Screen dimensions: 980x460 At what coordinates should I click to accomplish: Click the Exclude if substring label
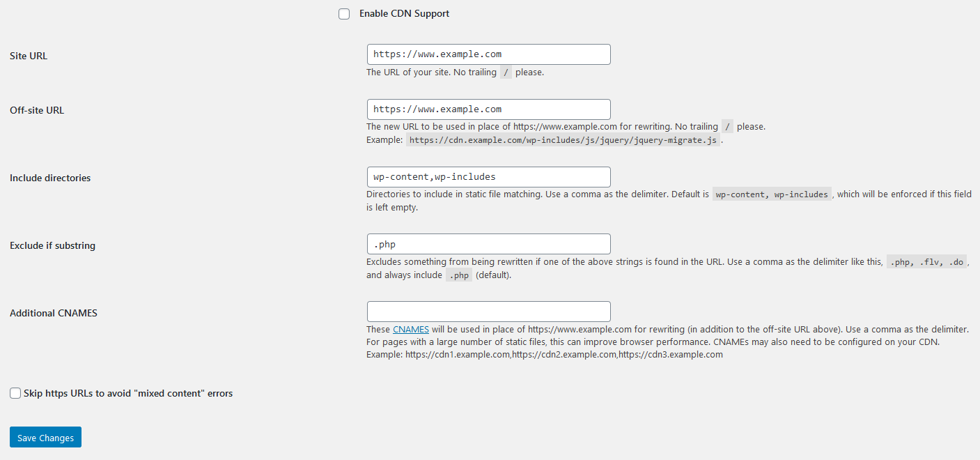pyautogui.click(x=52, y=245)
